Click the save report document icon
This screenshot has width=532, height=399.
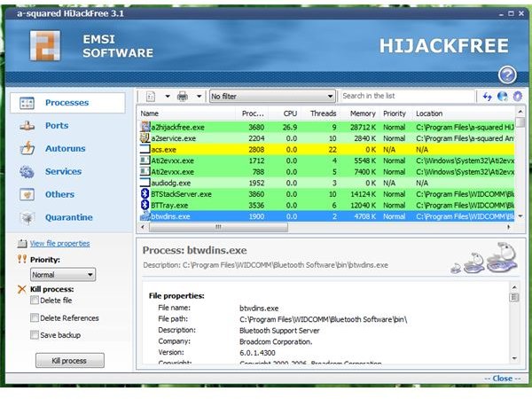tap(151, 97)
